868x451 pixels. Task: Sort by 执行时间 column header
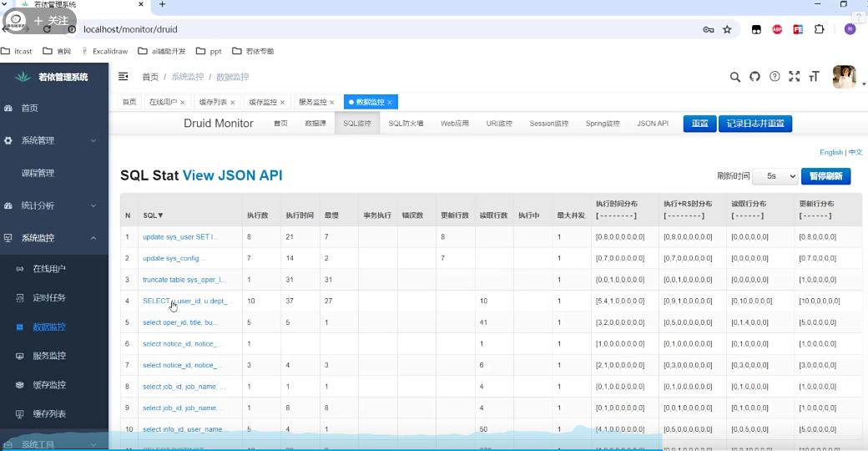(x=300, y=215)
